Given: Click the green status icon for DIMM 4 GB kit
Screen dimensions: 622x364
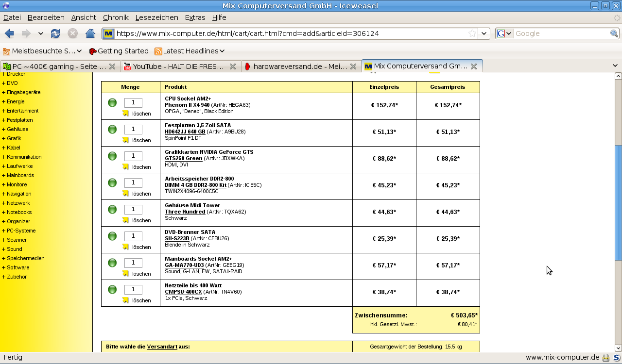Looking at the screenshot, I should click(112, 182).
